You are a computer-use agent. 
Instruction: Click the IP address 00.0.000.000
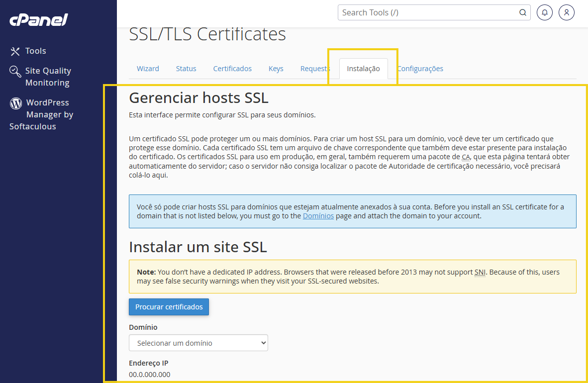150,375
